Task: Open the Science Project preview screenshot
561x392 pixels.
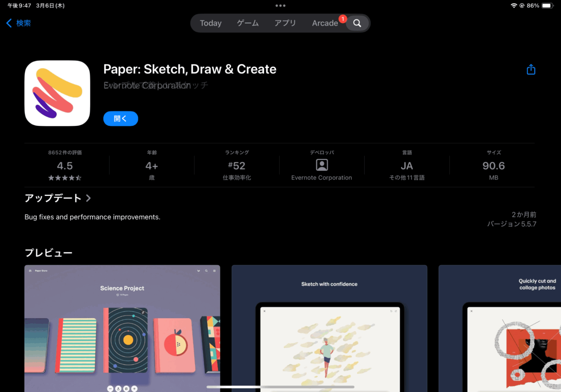Action: click(122, 328)
